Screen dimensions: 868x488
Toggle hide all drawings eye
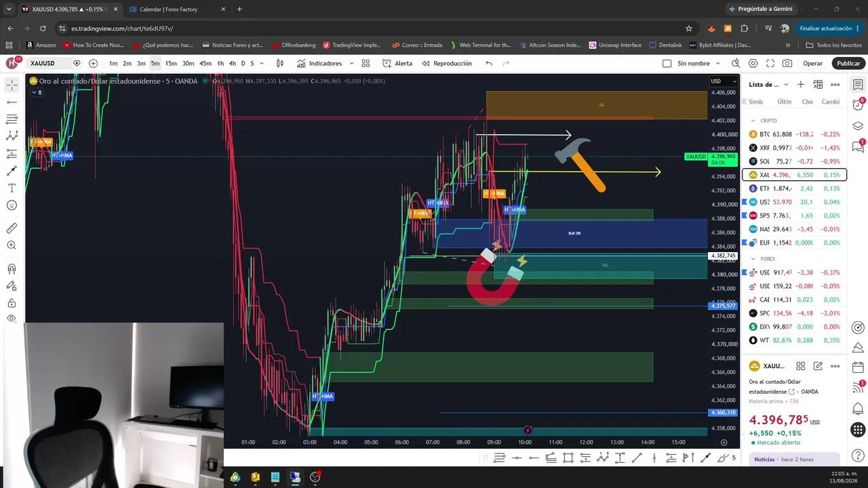(x=12, y=319)
